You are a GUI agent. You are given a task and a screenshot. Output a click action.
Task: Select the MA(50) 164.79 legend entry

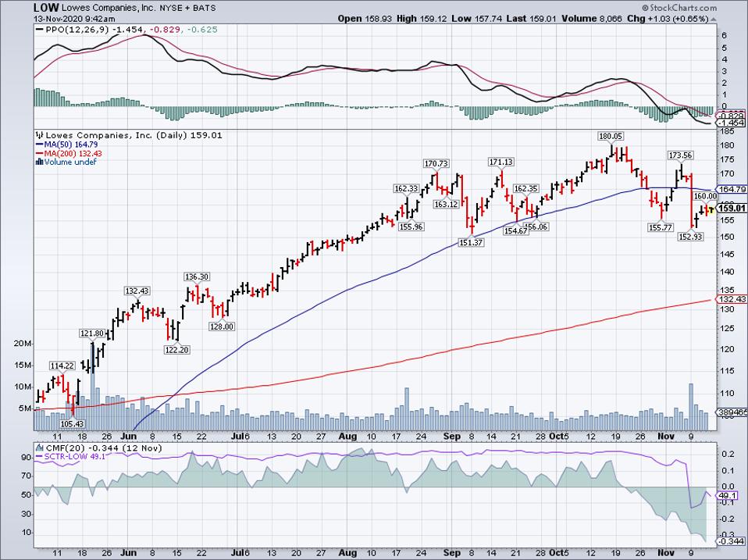[72, 144]
